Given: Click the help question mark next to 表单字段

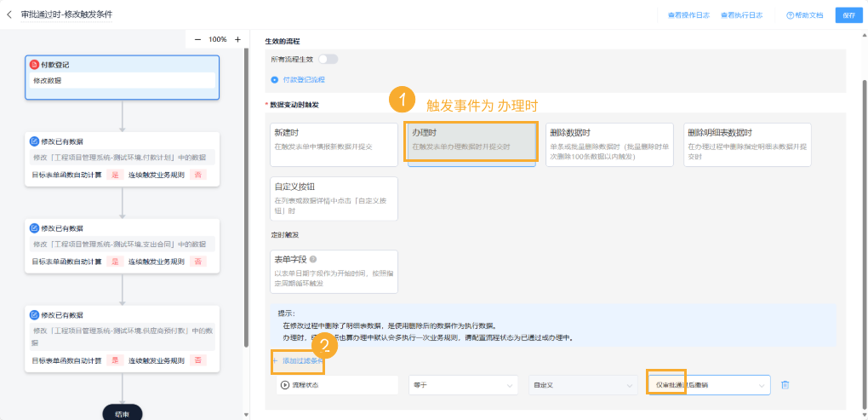Looking at the screenshot, I should [x=313, y=259].
